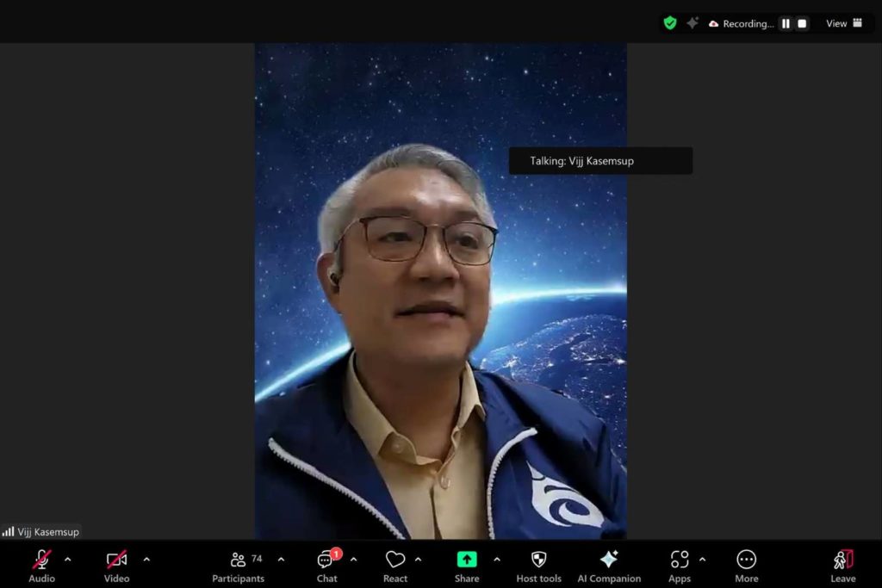Open Host tools

[539, 566]
